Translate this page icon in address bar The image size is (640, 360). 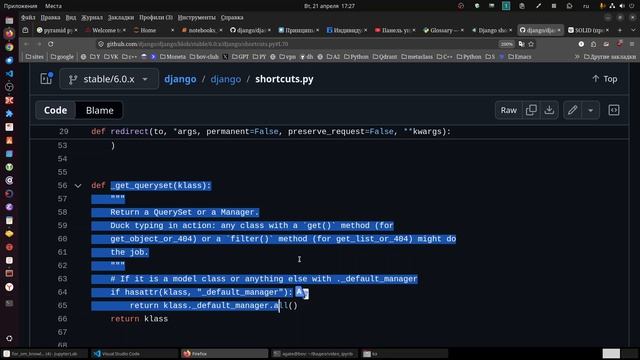click(x=521, y=44)
